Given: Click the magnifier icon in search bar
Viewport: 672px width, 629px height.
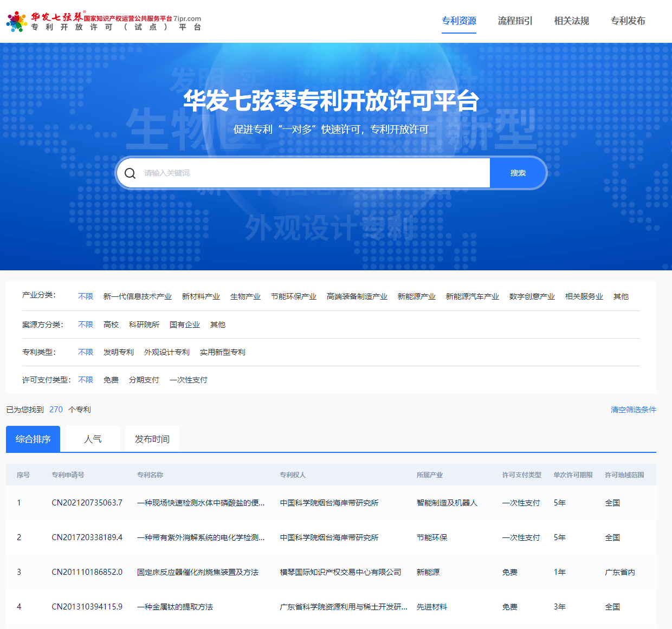Looking at the screenshot, I should click(130, 173).
